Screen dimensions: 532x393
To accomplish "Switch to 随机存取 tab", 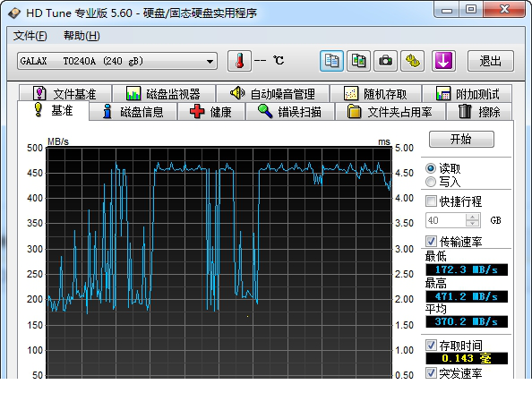I will click(375, 94).
